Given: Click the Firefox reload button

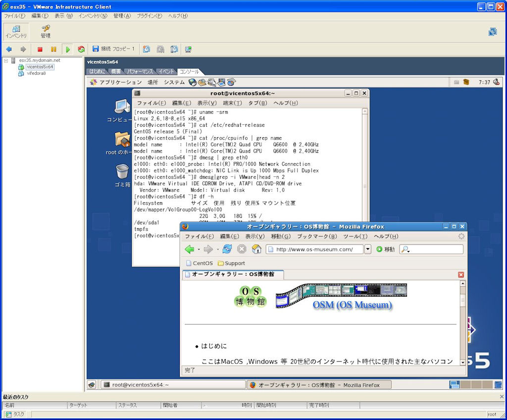Looking at the screenshot, I should point(227,249).
